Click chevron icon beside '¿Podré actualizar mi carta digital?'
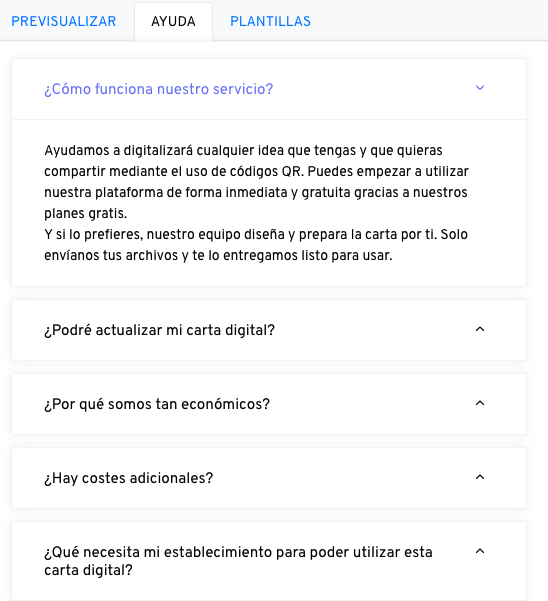The width and height of the screenshot is (548, 601). coord(480,329)
